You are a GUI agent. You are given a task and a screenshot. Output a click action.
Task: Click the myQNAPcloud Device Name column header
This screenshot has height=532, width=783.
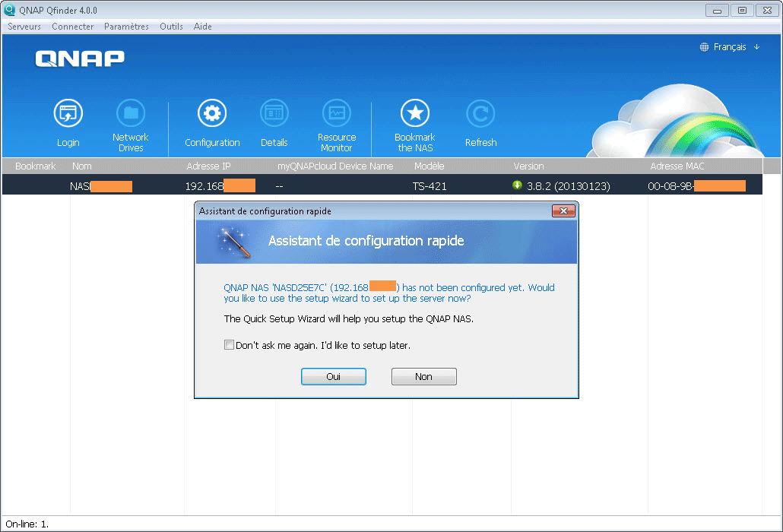coord(335,166)
